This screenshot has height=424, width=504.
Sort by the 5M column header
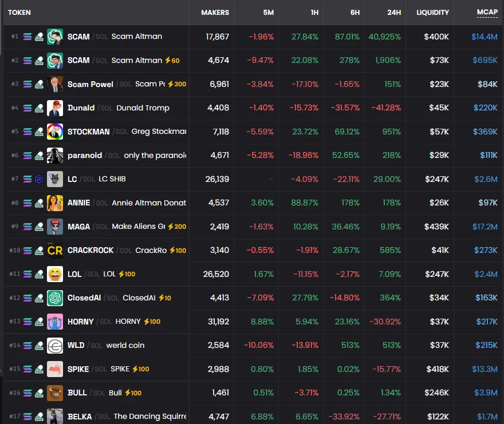(x=269, y=13)
